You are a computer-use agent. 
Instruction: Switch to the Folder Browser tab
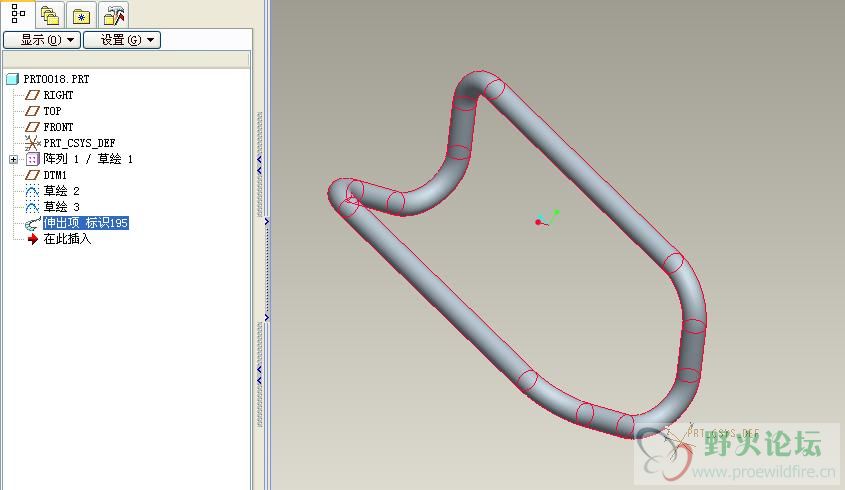coord(50,15)
